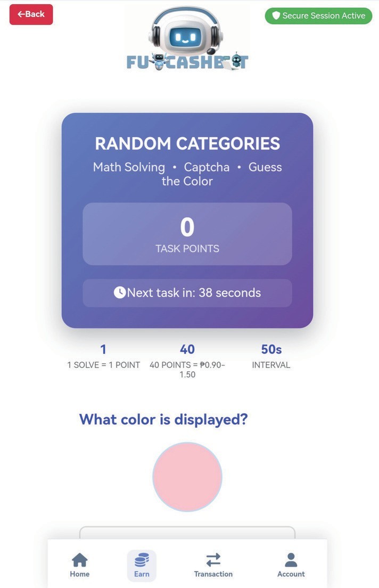Viewport: 379px width, 588px height.
Task: Click the RANDOM CATEGORIES heading
Action: pos(187,144)
